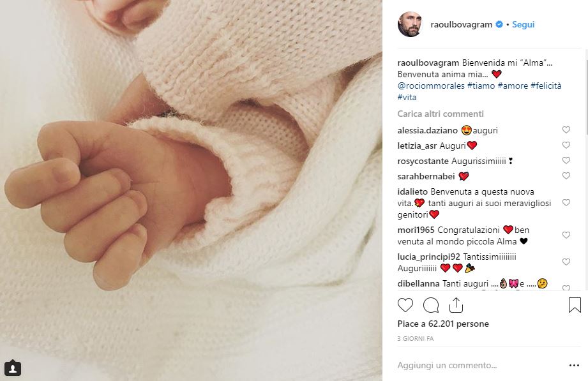Like sarahbernabei's comment heart

[566, 176]
